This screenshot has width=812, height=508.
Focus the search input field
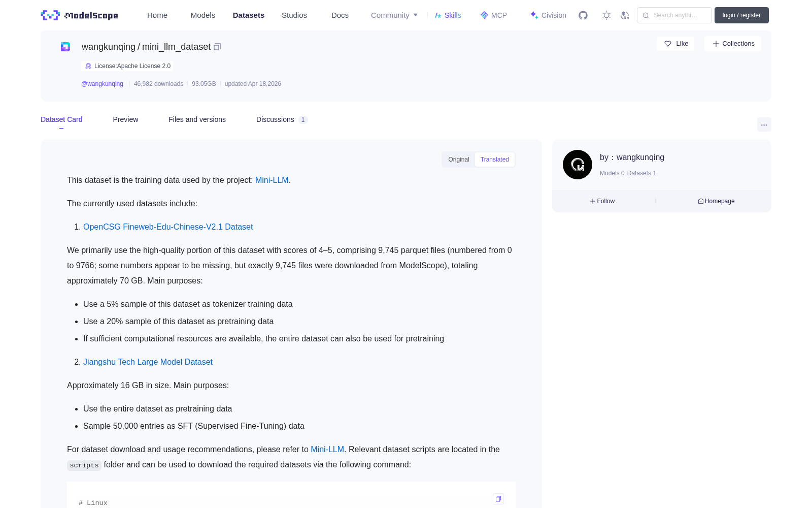tap(674, 15)
